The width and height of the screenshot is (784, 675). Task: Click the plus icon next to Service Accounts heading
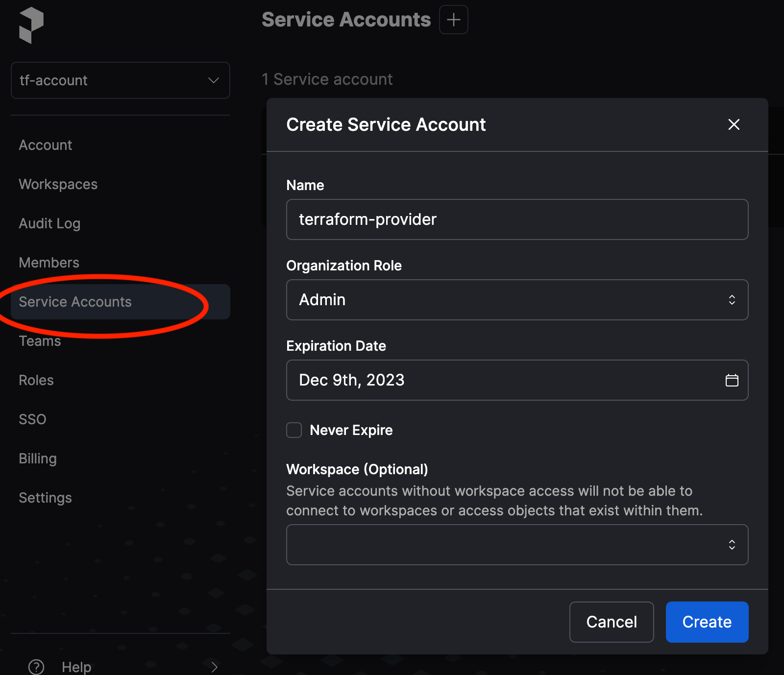(x=453, y=20)
